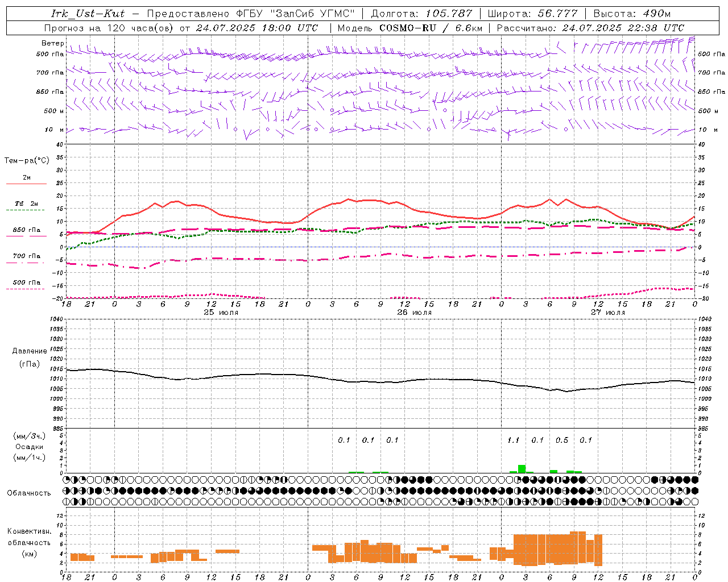Click the latitude value 56.777
The image size is (728, 582).
tap(557, 14)
